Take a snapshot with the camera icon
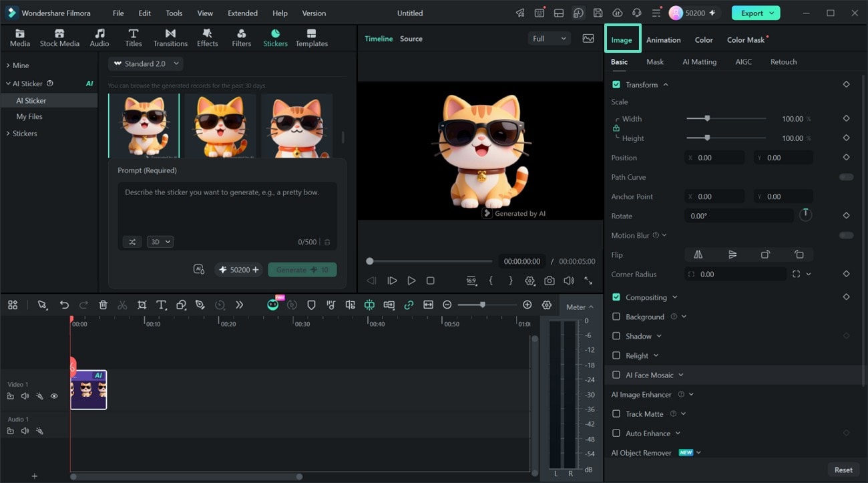This screenshot has width=868, height=483. pyautogui.click(x=549, y=281)
